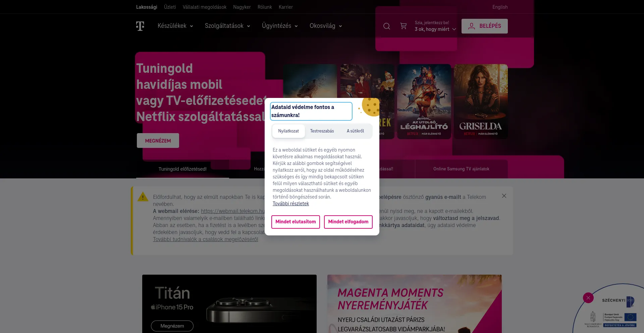Click the user icon in BELÉPÉS button
Screen dimensions: 644x333
tap(472, 26)
